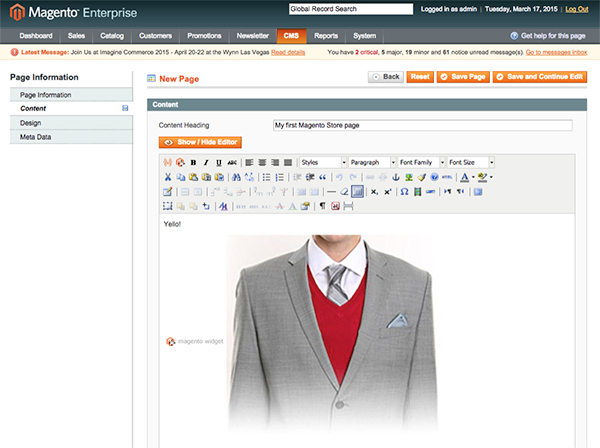
Task: Open the CMS menu
Action: 291,36
